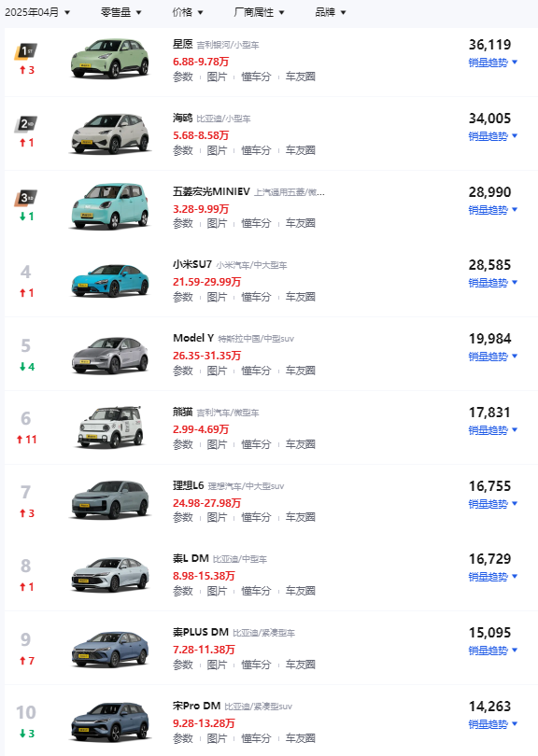Expand 销量趋势 for 星愿
Viewport: 538px width, 756px height.
492,63
